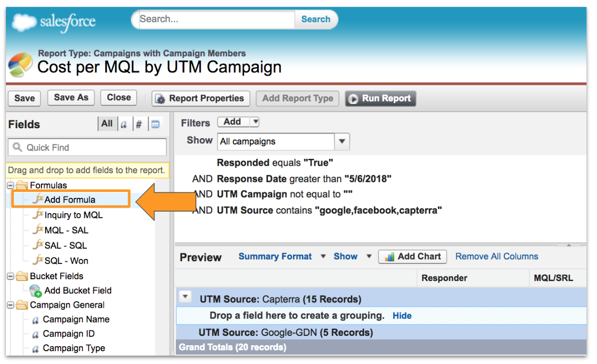This screenshot has width=597, height=364.
Task: Click the Search button
Action: [x=316, y=19]
